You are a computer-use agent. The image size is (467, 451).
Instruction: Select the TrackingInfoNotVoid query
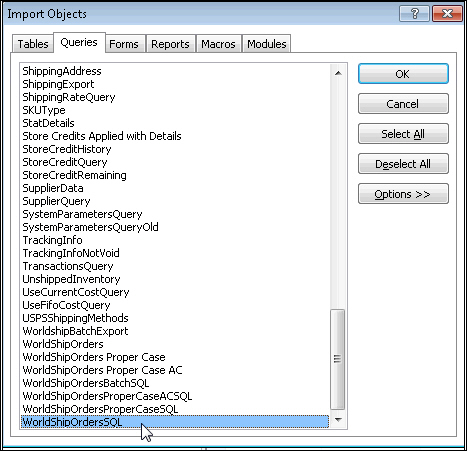click(71, 253)
